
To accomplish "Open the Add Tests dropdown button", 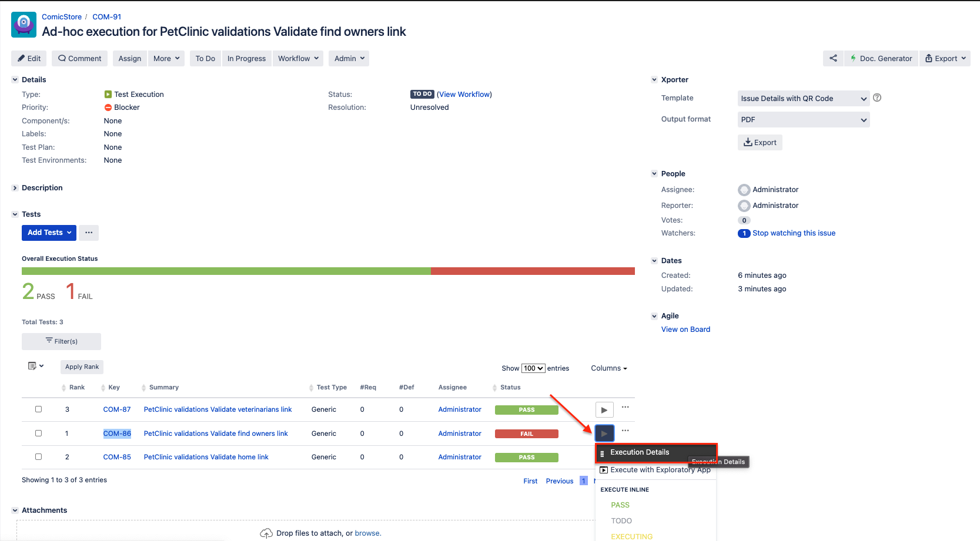I will pos(49,233).
